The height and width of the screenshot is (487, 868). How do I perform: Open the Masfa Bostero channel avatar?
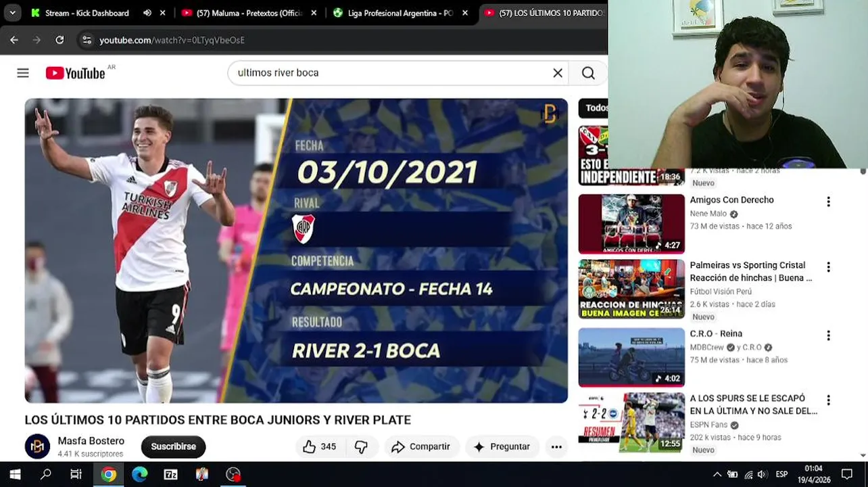tap(37, 446)
